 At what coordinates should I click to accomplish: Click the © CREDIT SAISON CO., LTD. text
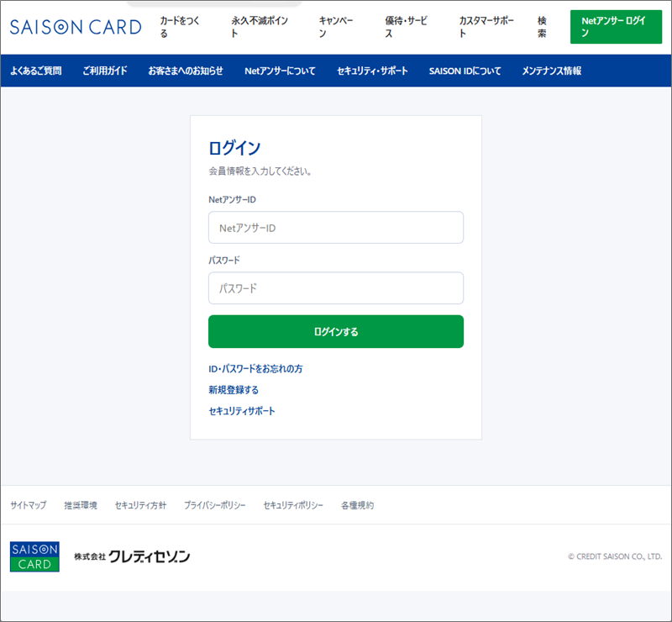tap(615, 556)
